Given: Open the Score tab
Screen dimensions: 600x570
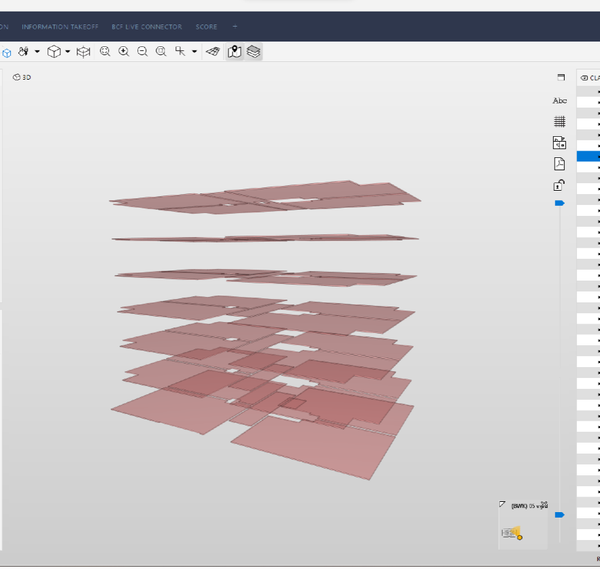Looking at the screenshot, I should tap(207, 26).
